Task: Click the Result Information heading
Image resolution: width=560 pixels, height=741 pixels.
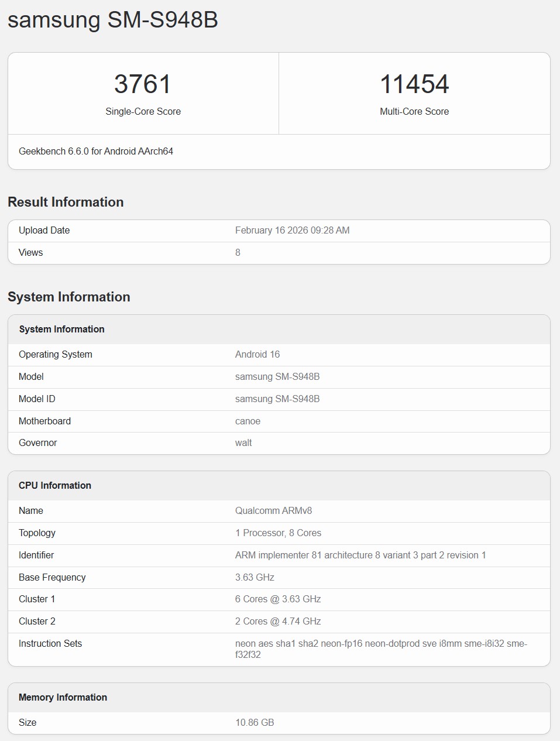Action: tap(66, 201)
